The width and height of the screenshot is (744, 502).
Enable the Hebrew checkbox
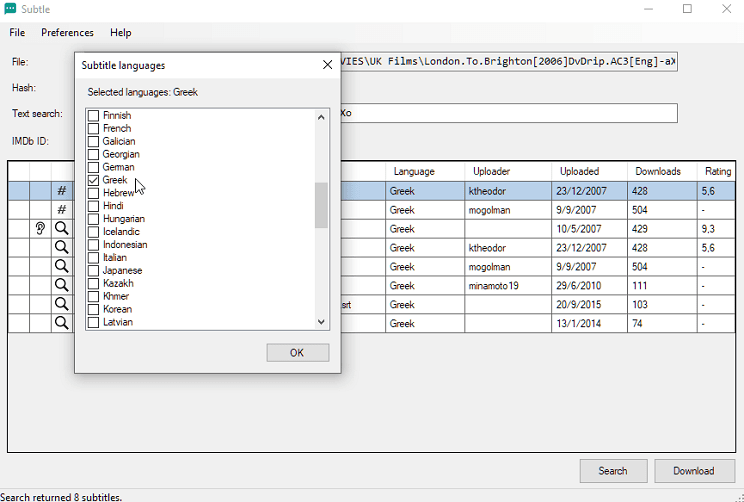pos(93,193)
